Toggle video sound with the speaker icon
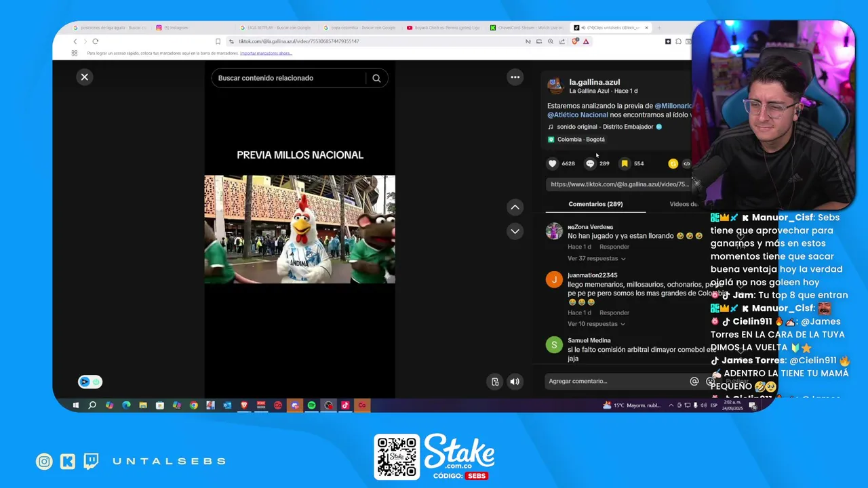This screenshot has width=868, height=488. click(515, 382)
